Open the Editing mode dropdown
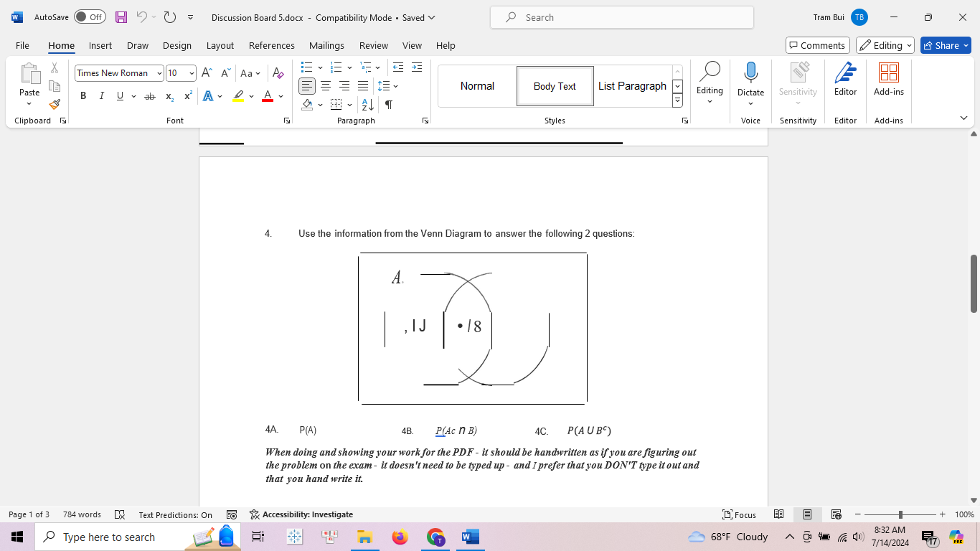 (x=885, y=45)
